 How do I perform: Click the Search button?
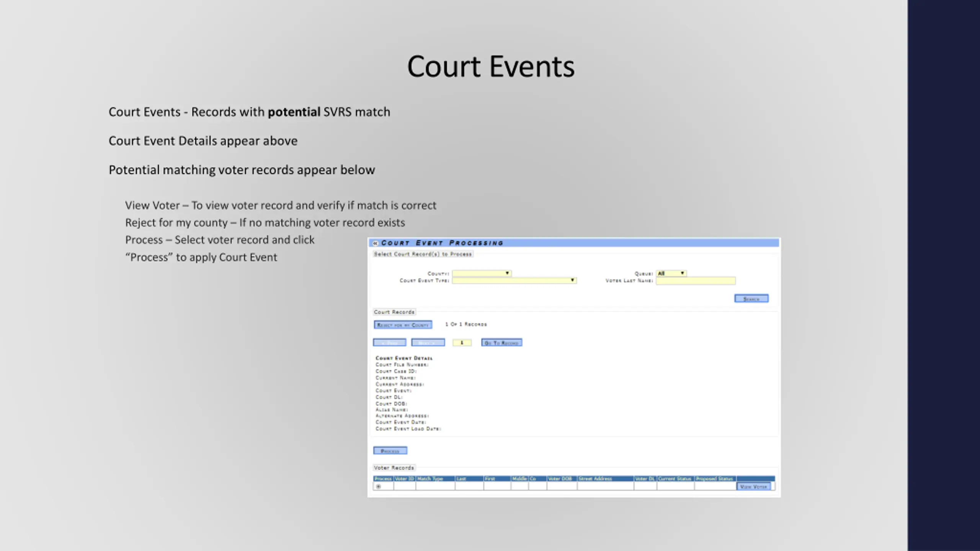pos(751,298)
